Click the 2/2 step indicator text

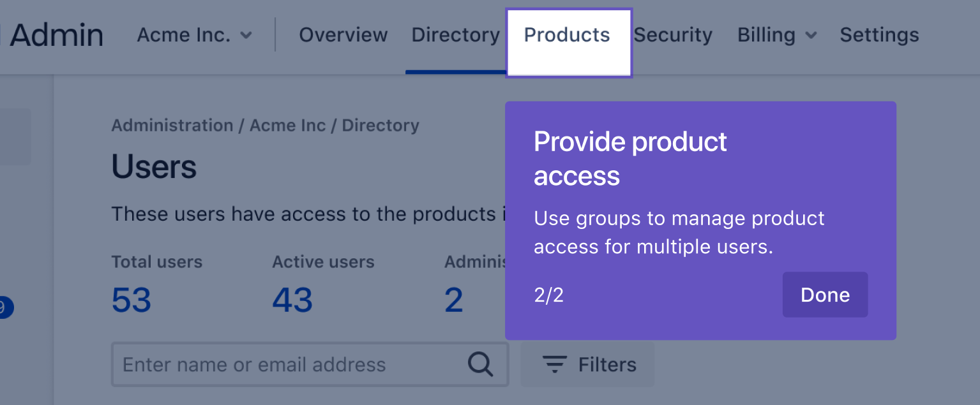[x=548, y=295]
